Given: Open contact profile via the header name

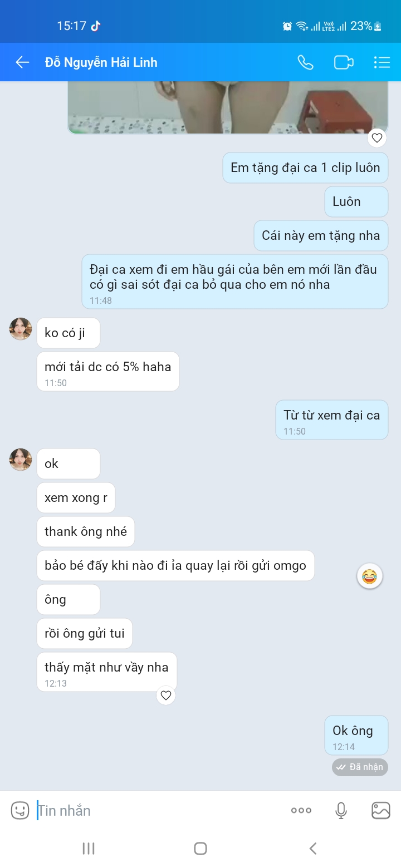Looking at the screenshot, I should point(101,62).
